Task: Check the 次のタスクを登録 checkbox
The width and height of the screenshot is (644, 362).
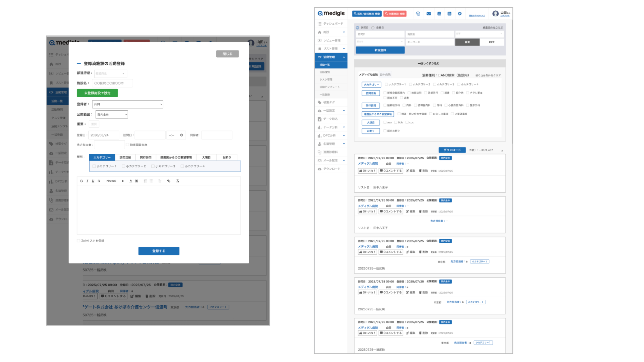Action: pyautogui.click(x=78, y=241)
